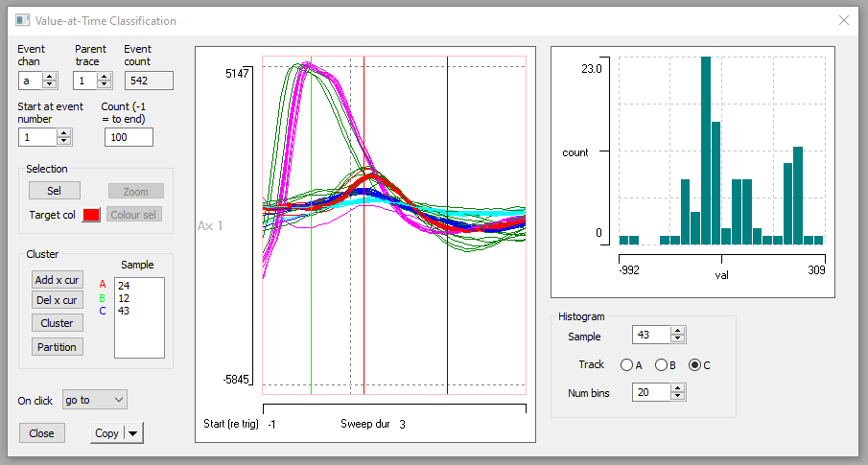Expand the Copy button dropdown arrow
This screenshot has height=465, width=868.
pyautogui.click(x=132, y=433)
